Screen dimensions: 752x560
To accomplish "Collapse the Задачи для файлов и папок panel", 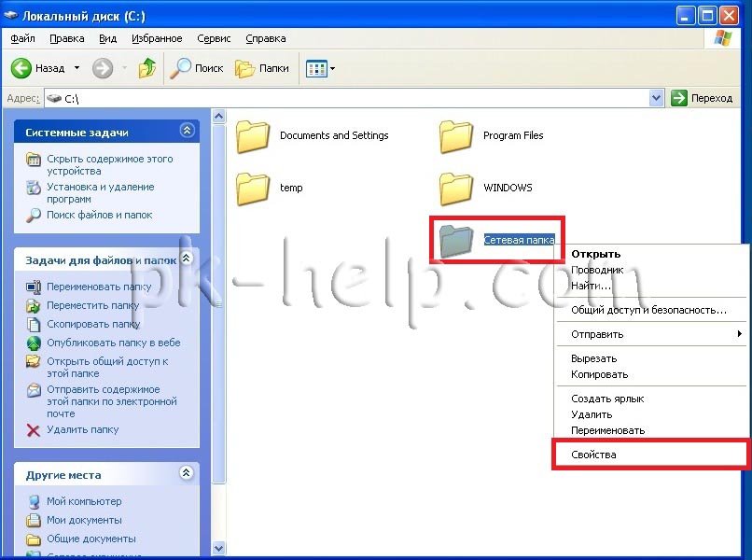I will click(187, 259).
